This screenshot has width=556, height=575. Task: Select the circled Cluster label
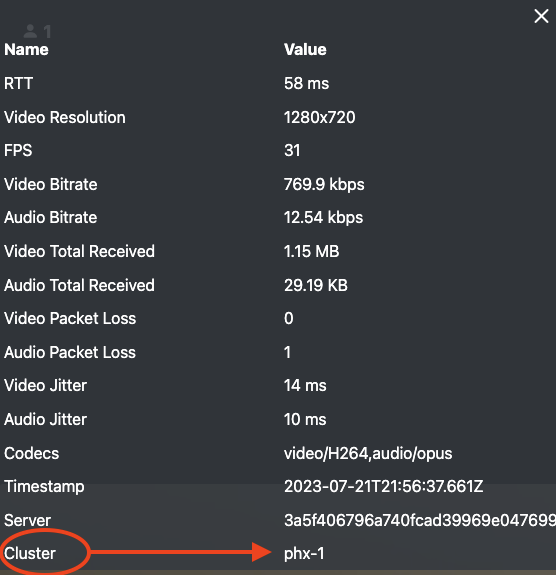30,553
